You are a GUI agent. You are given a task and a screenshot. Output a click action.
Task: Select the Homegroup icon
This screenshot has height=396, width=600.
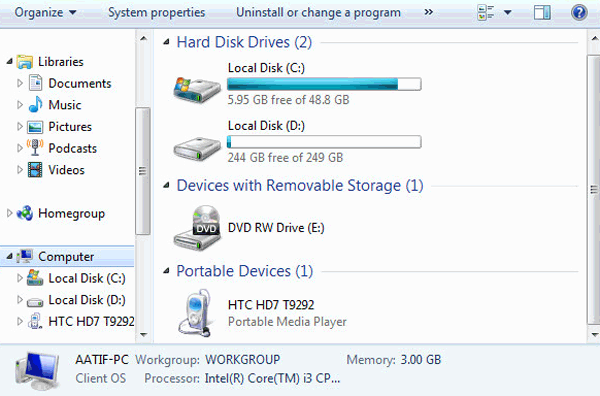[x=25, y=213]
